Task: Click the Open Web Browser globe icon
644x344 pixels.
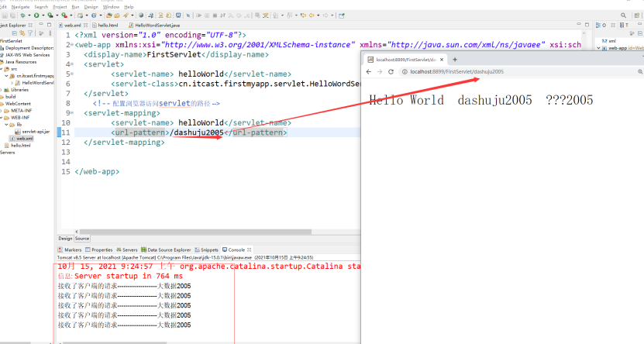Action: point(141,15)
